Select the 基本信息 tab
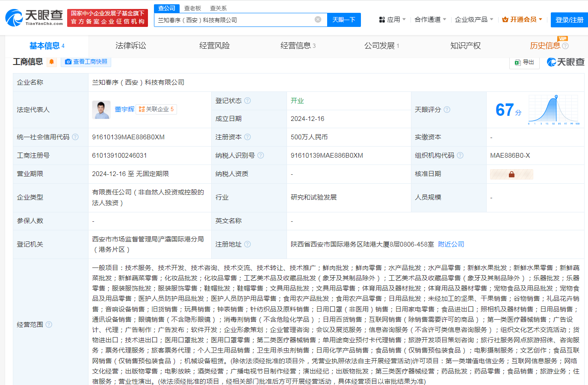This screenshot has height=385, width=588. coord(47,46)
